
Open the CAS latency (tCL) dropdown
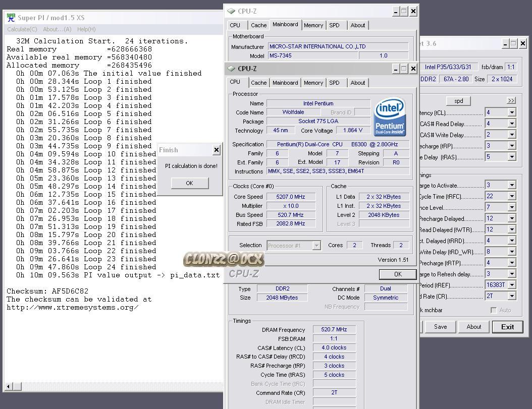click(x=512, y=112)
